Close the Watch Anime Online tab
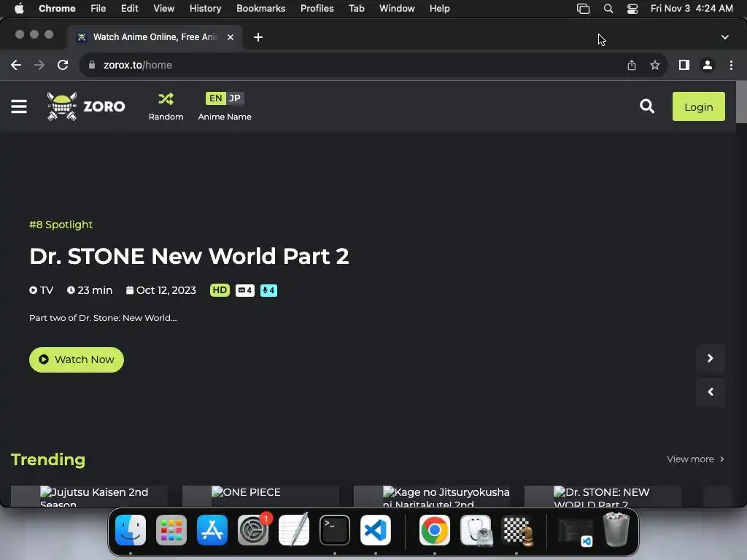Screen dimensions: 747x560 click(x=231, y=37)
